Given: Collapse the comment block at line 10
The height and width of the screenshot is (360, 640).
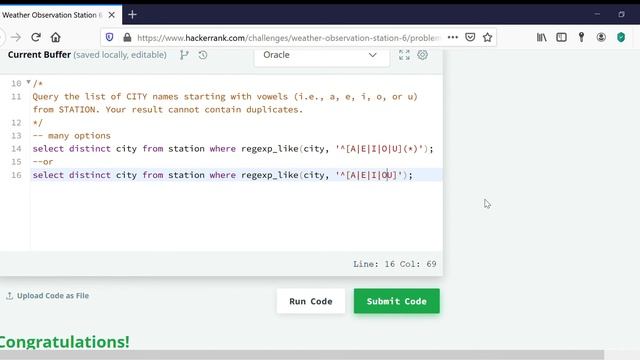Looking at the screenshot, I should [x=29, y=82].
